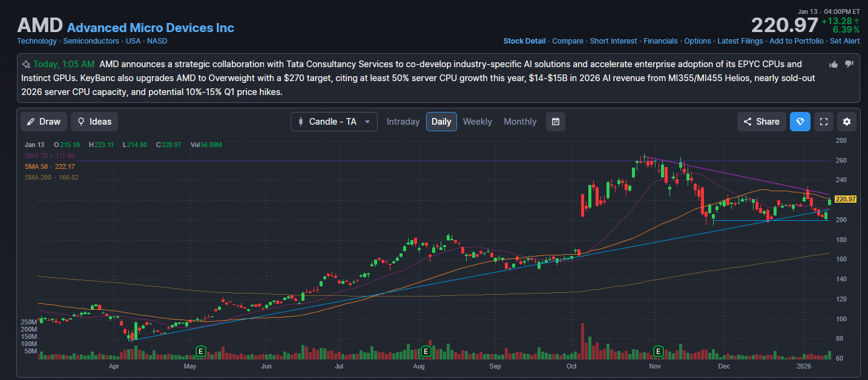The image size is (868, 380).
Task: Click the 220.97 price tag on axis
Action: click(x=845, y=199)
